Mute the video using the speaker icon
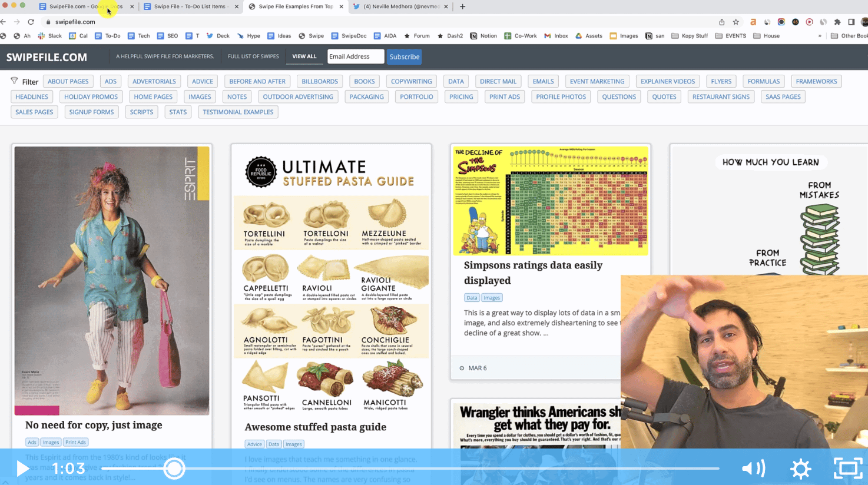This screenshot has width=868, height=485. tap(753, 469)
